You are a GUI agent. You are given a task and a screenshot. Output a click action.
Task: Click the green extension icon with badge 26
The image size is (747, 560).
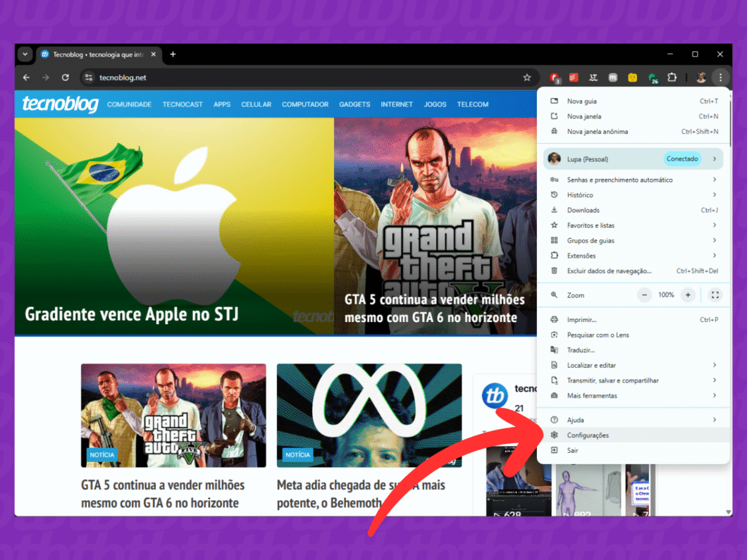[x=653, y=78]
